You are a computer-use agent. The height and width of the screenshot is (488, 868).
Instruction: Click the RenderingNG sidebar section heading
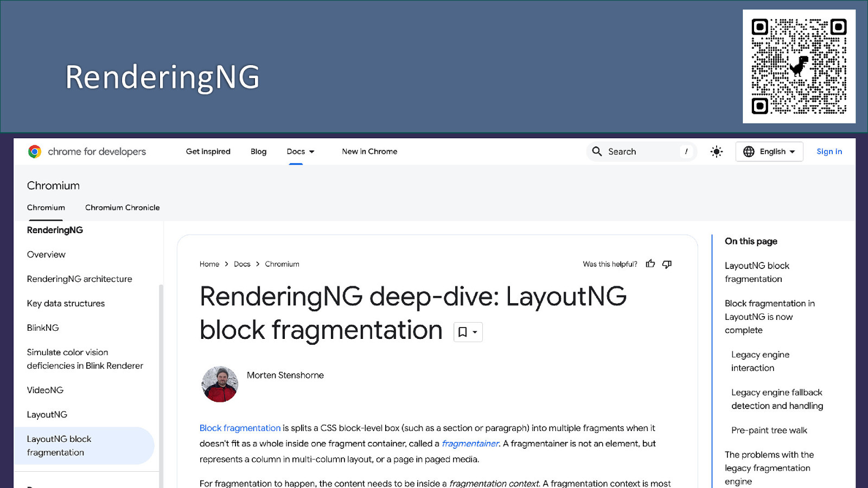[55, 230]
